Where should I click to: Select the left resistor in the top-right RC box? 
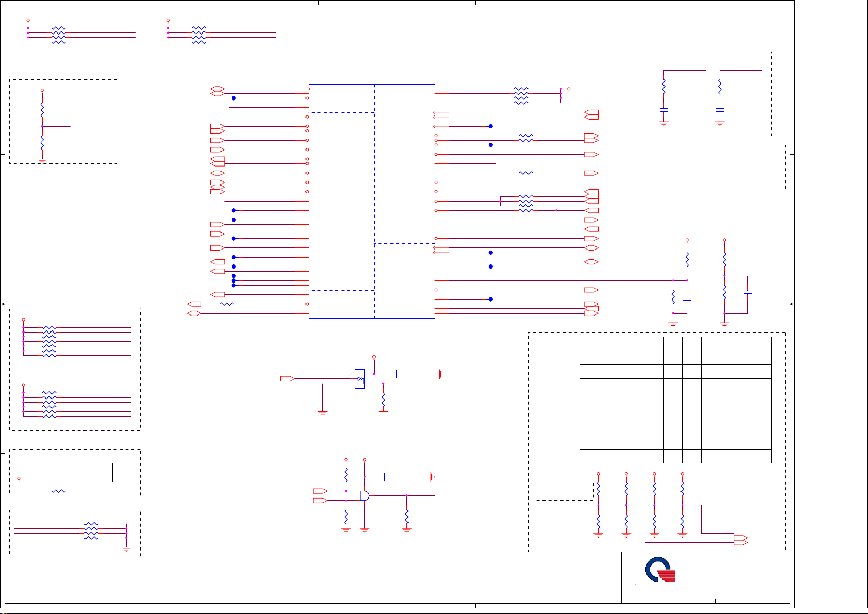664,86
